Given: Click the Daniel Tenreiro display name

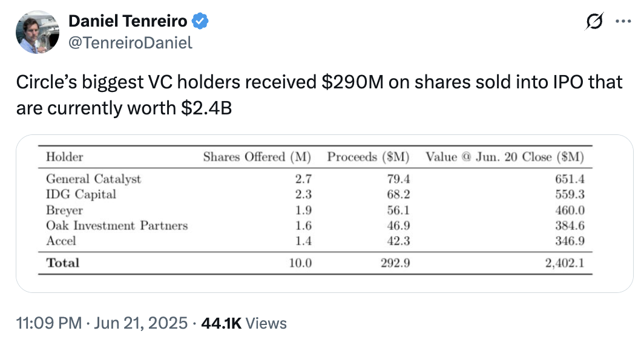Looking at the screenshot, I should click(128, 21).
